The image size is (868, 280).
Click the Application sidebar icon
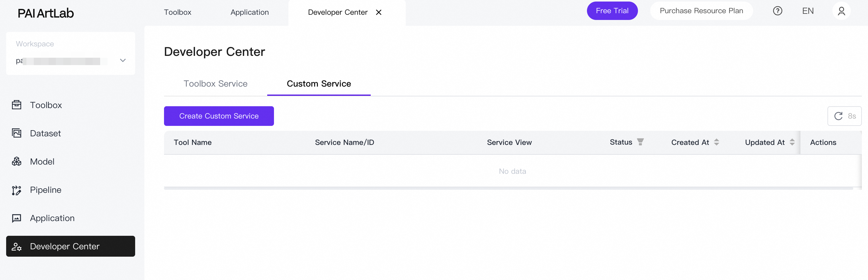[x=17, y=218]
